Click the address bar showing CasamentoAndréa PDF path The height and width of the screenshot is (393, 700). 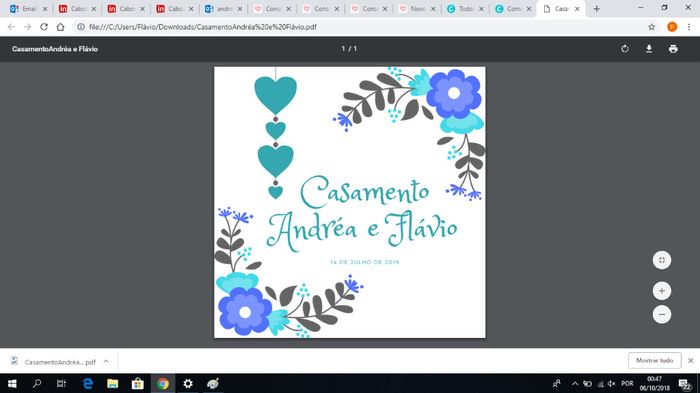coord(362,27)
